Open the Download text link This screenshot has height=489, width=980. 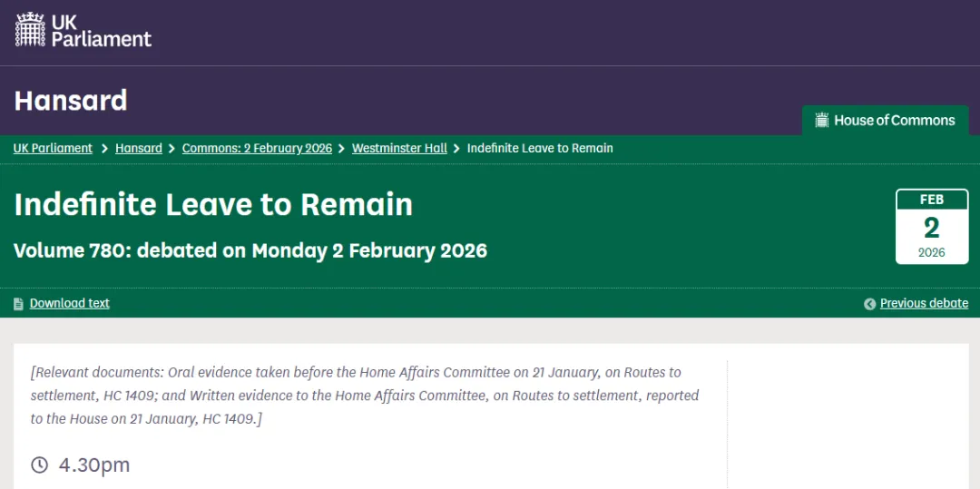click(x=70, y=303)
